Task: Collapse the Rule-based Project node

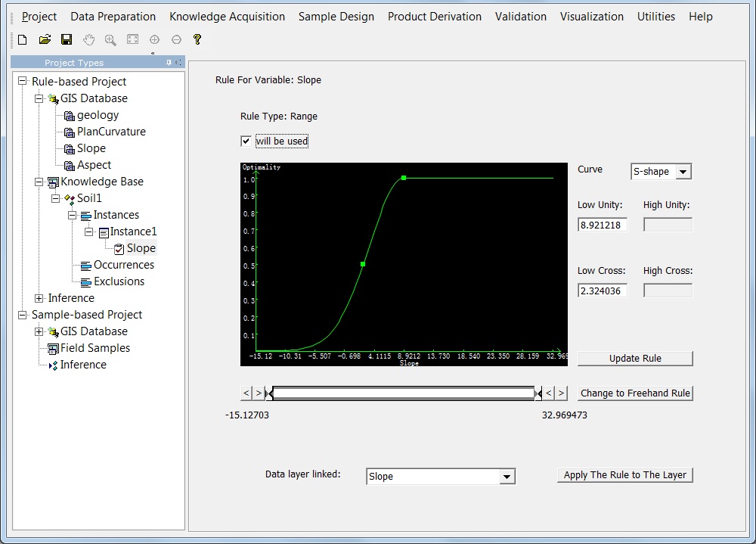Action: tap(22, 81)
